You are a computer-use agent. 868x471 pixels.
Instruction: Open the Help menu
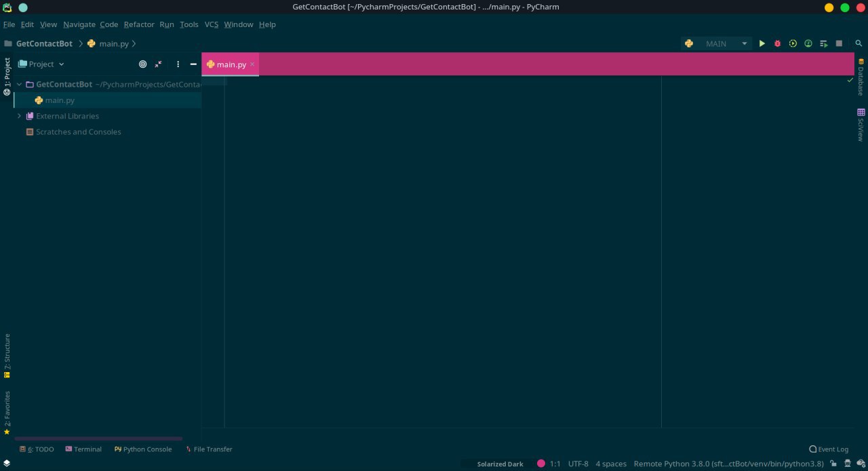267,24
